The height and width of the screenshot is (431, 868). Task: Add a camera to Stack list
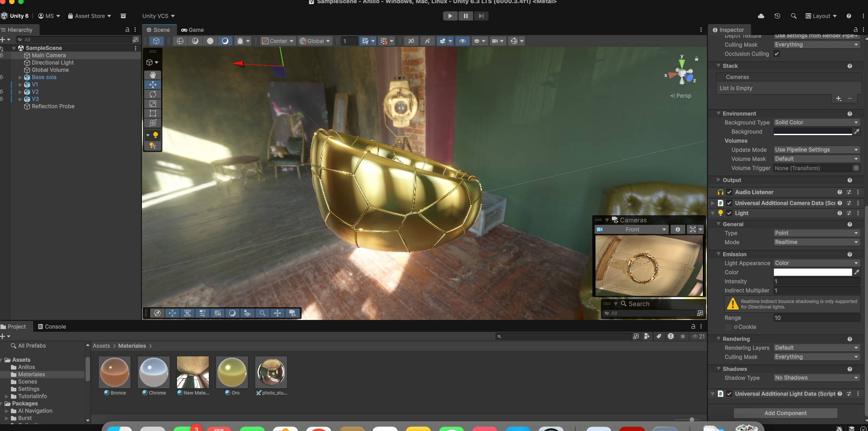point(838,98)
